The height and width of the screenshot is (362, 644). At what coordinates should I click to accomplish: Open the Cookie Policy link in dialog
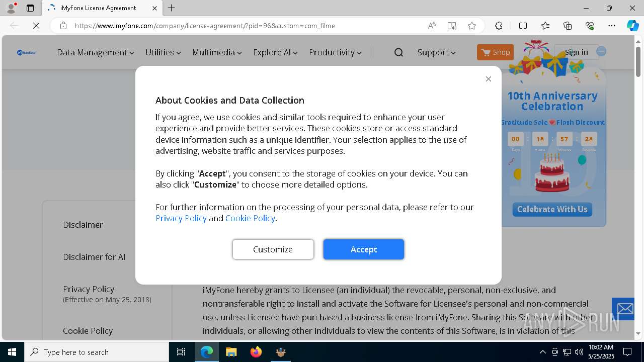[250, 218]
